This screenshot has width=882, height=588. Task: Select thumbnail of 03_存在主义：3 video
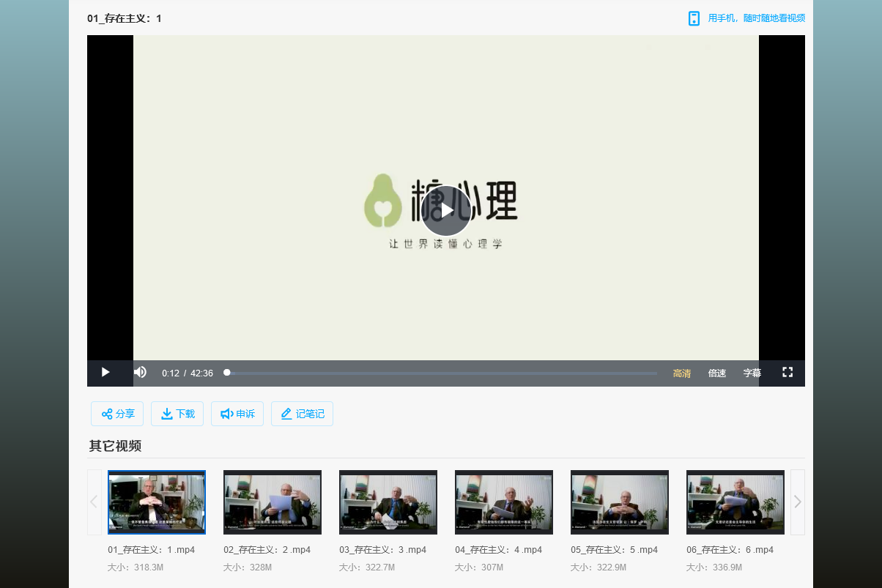[x=388, y=502]
